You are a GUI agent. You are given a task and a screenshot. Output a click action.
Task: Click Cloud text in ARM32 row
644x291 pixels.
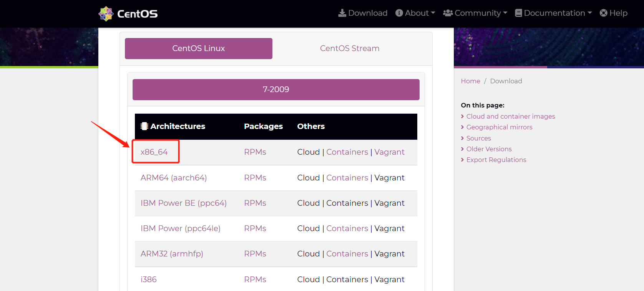coord(309,254)
